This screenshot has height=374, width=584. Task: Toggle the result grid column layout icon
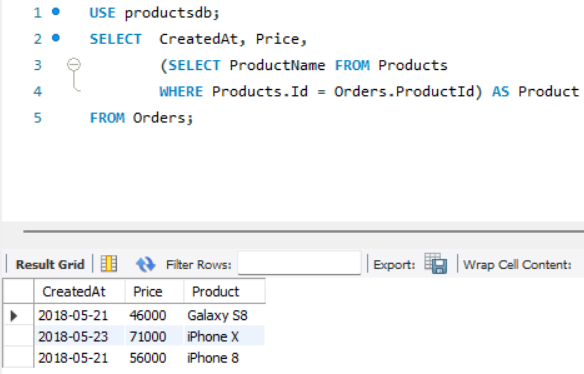[109, 264]
